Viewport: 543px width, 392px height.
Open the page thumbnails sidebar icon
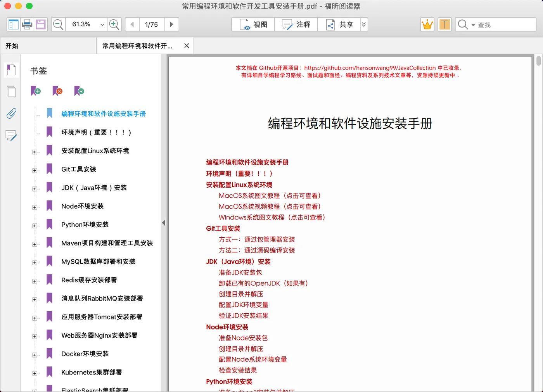[x=11, y=92]
